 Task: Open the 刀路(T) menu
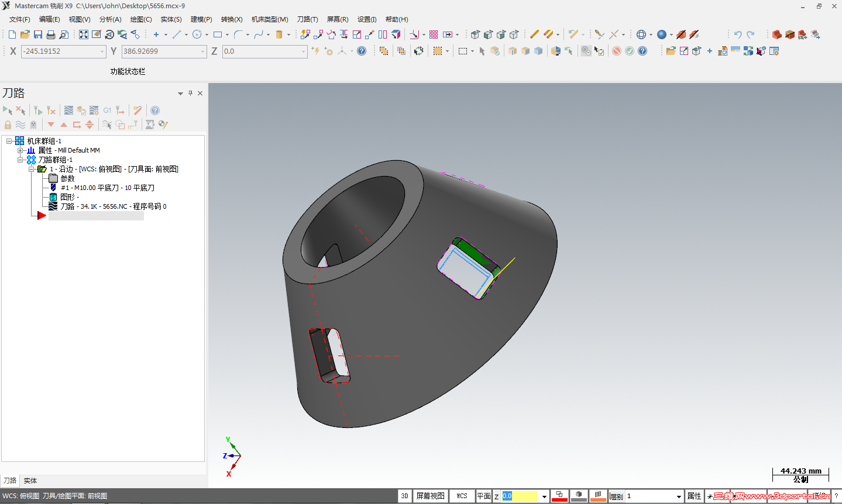307,19
